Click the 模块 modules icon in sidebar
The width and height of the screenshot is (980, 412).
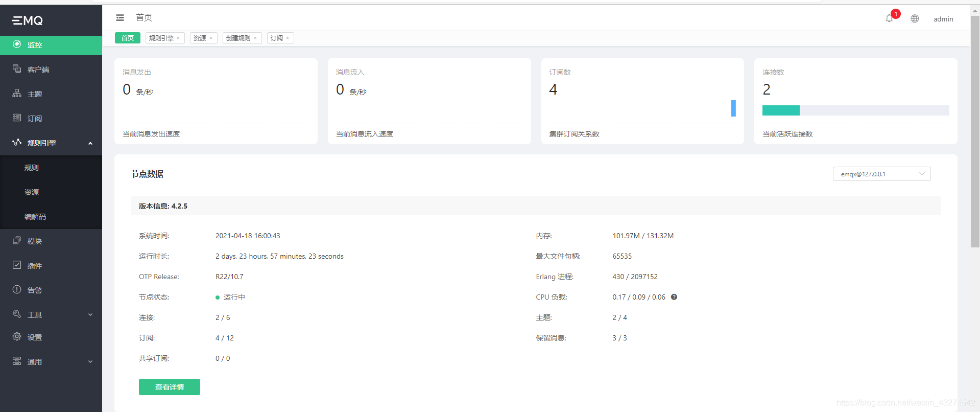pos(17,241)
